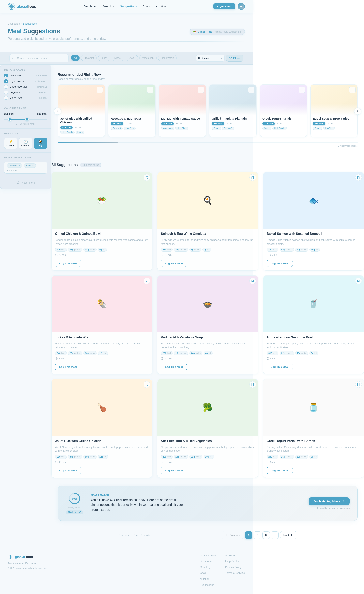The image size is (364, 594).
Task: Disable the Low Carb dietary goal
Action: click(x=6, y=76)
